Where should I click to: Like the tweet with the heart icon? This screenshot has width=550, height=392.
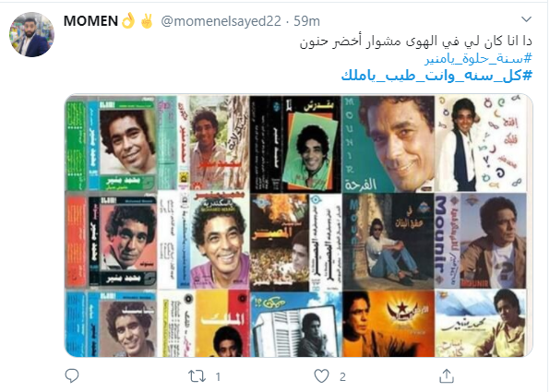tap(321, 376)
